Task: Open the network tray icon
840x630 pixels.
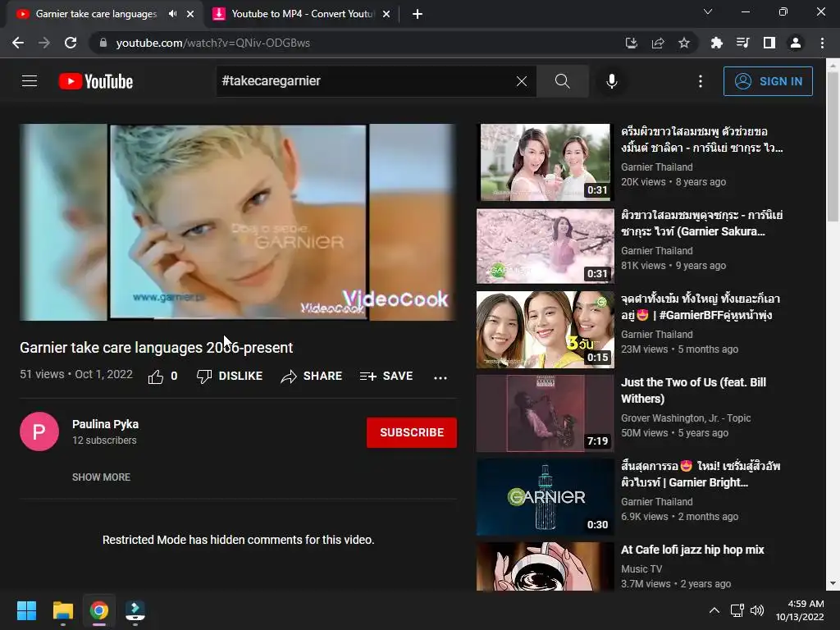Action: (737, 610)
